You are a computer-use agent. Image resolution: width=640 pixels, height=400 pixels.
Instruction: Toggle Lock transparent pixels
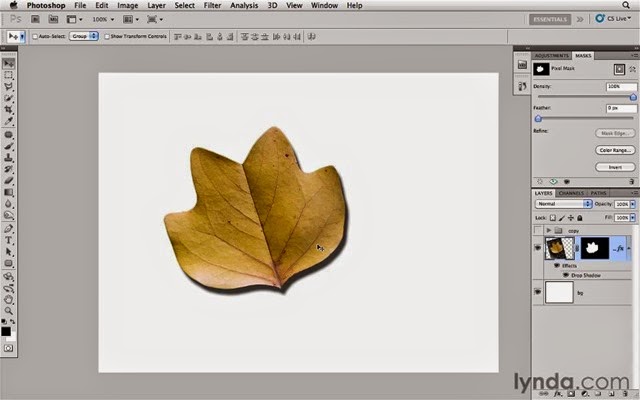(x=552, y=218)
